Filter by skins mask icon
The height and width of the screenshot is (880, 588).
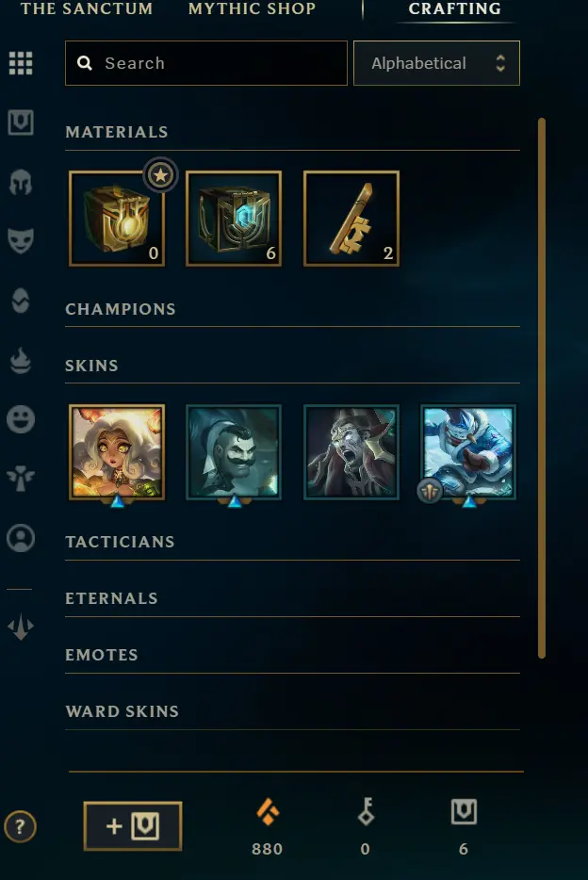click(x=21, y=241)
